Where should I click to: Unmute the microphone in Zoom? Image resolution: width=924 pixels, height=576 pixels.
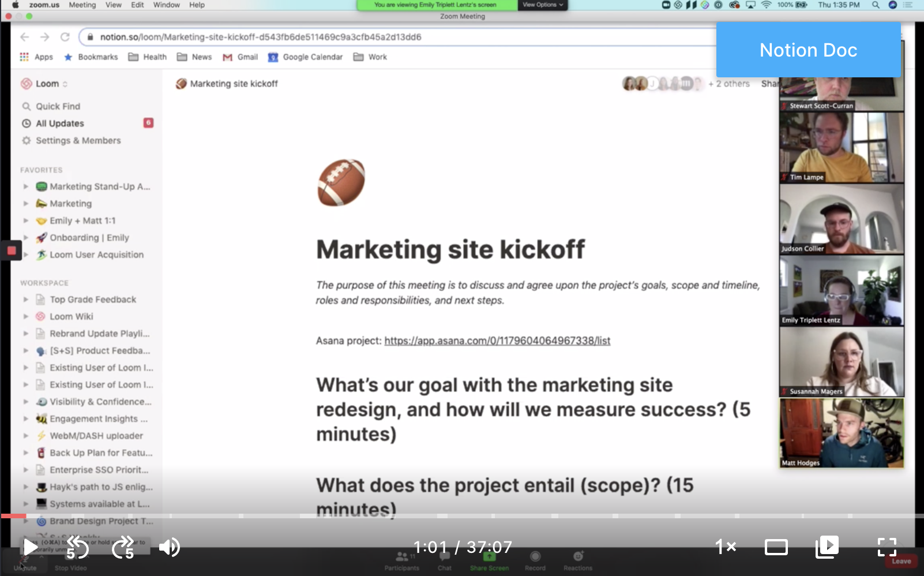click(x=25, y=562)
